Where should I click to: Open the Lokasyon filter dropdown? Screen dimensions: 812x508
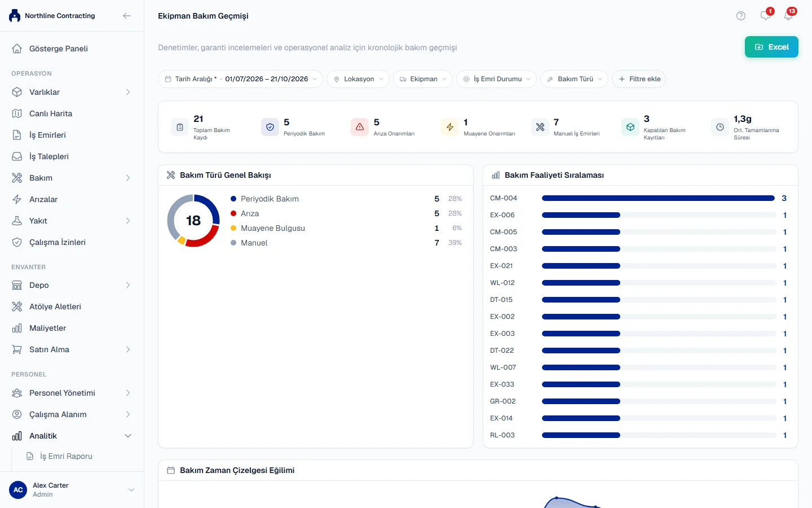tap(359, 79)
